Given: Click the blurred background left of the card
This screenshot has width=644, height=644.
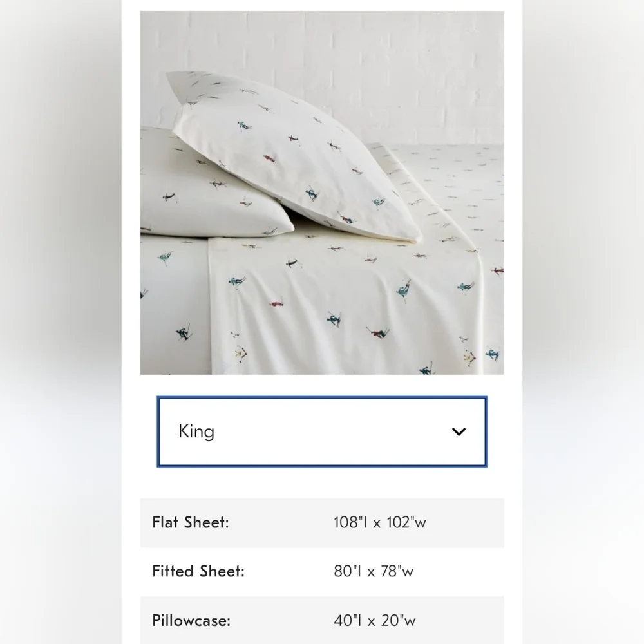Looking at the screenshot, I should (x=61, y=322).
